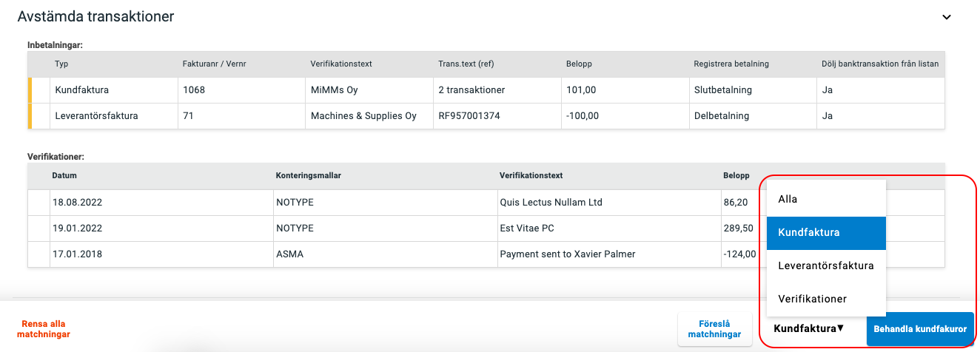The image size is (980, 352).
Task: Click the Registrera betalning column header
Action: tap(731, 64)
